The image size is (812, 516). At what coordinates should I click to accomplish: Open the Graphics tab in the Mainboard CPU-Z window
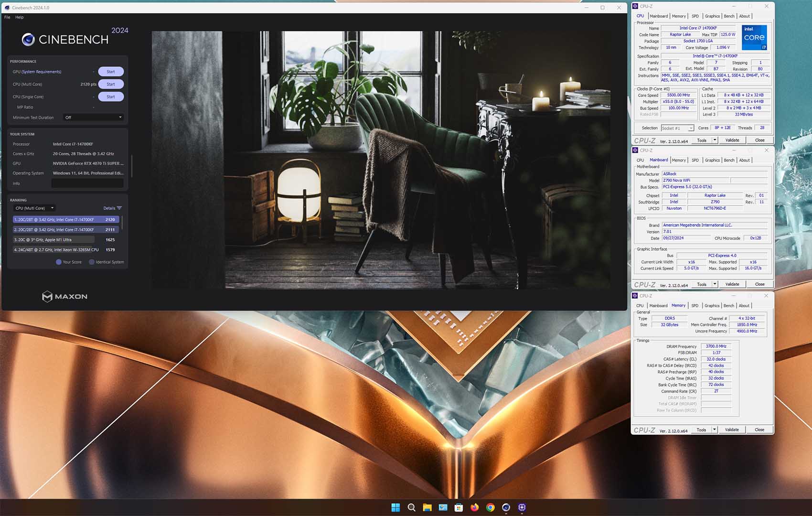point(712,160)
